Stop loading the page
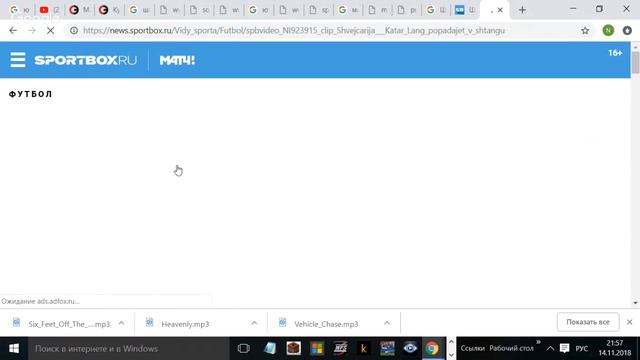The width and height of the screenshot is (640, 360). (50, 31)
